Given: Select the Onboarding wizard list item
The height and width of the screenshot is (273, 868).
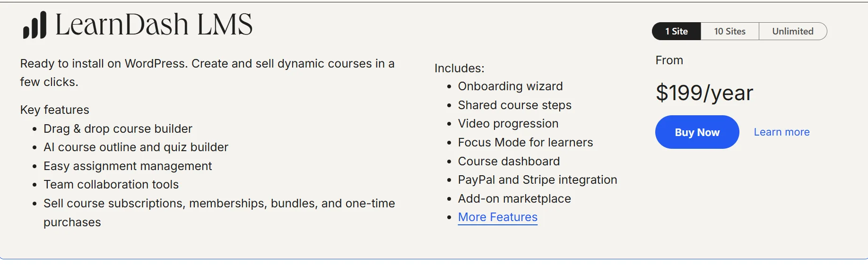Looking at the screenshot, I should coord(510,86).
